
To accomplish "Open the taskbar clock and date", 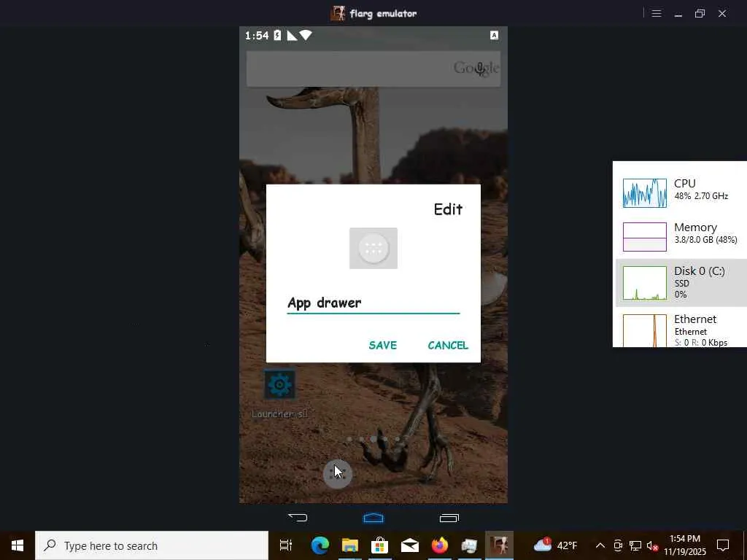I will tap(684, 545).
